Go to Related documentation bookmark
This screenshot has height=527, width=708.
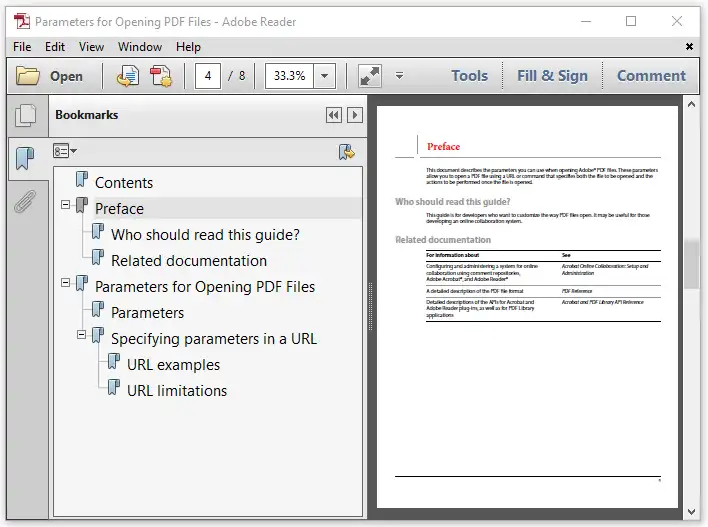[x=189, y=261]
